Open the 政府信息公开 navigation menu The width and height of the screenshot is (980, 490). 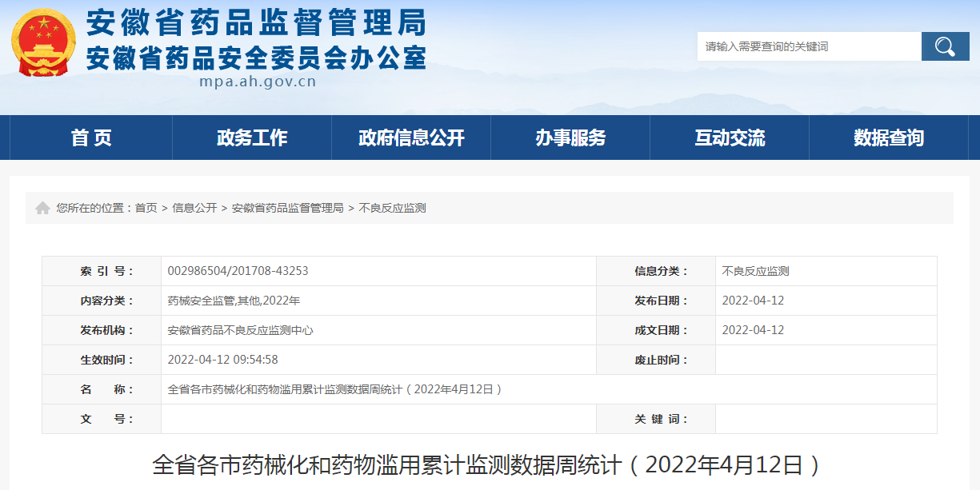tap(411, 137)
